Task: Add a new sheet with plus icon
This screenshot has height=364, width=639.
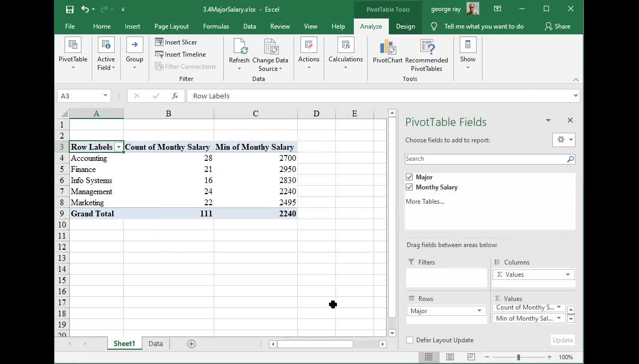Action: click(x=191, y=344)
